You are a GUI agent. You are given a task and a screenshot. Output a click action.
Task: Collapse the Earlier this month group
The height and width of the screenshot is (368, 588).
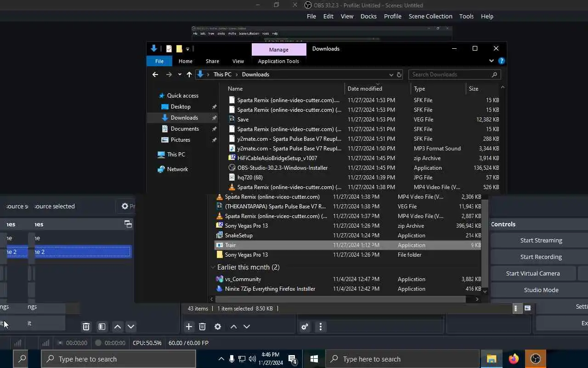click(213, 267)
